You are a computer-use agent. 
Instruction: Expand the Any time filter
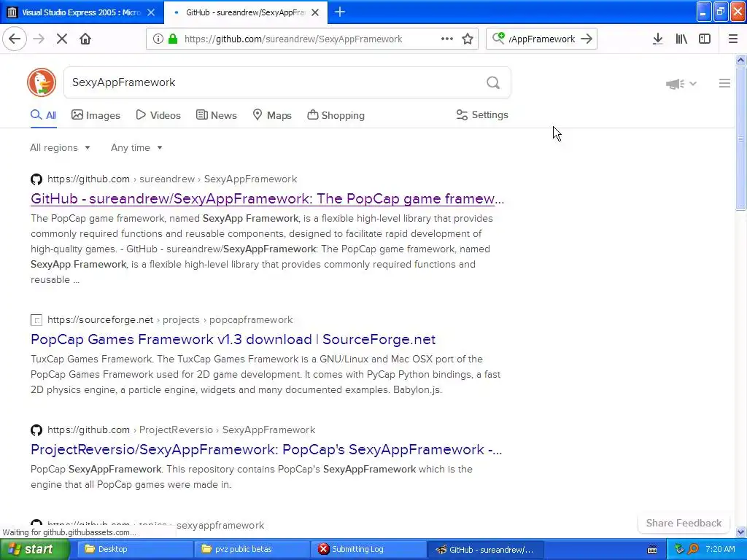(x=136, y=147)
